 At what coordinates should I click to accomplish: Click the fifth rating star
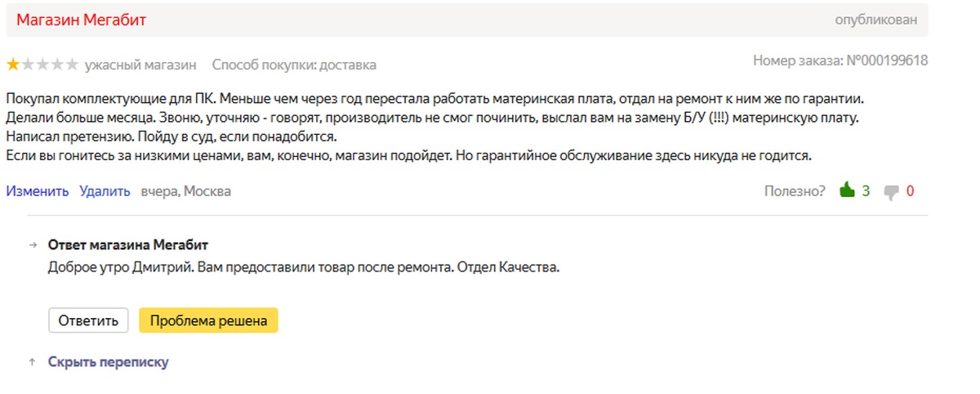(x=72, y=64)
